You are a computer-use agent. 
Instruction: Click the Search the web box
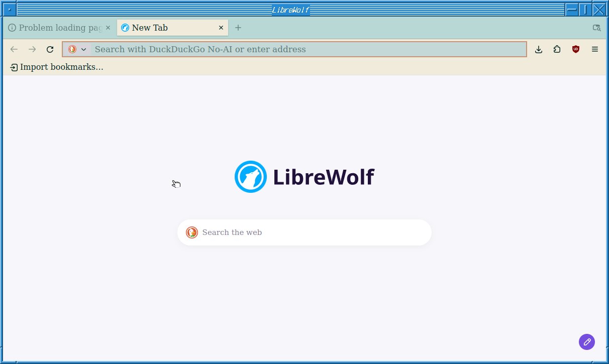pos(304,232)
